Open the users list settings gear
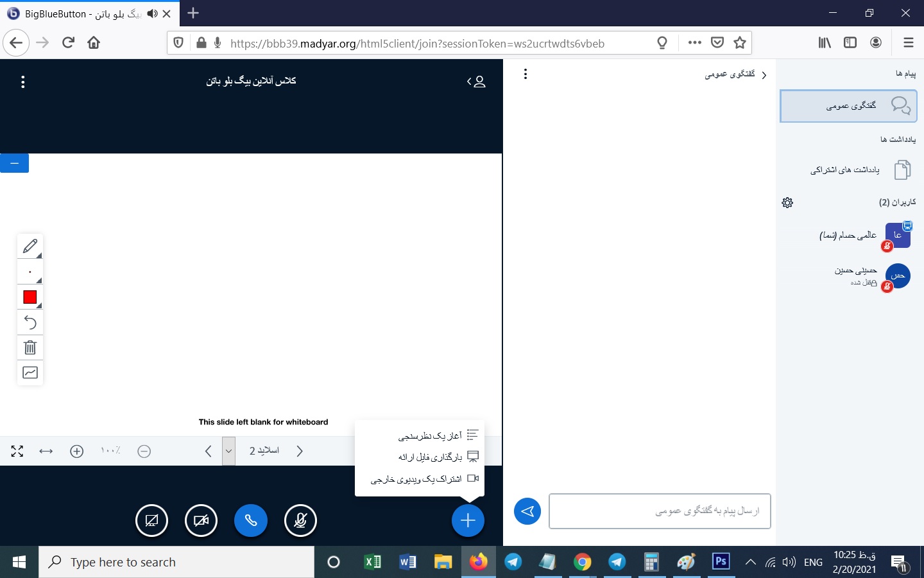 click(x=787, y=202)
